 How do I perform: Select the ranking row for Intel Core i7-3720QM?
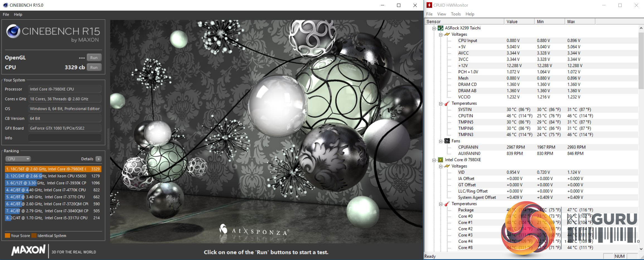tap(53, 204)
